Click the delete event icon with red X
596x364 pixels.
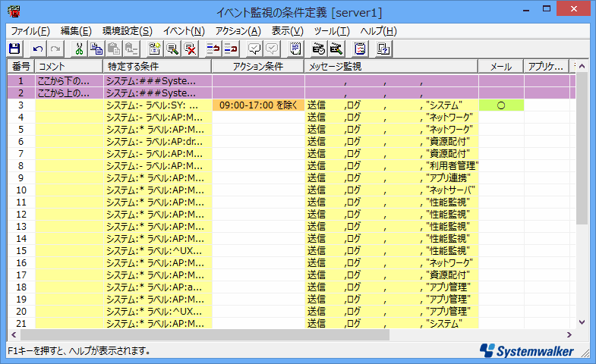(190, 49)
